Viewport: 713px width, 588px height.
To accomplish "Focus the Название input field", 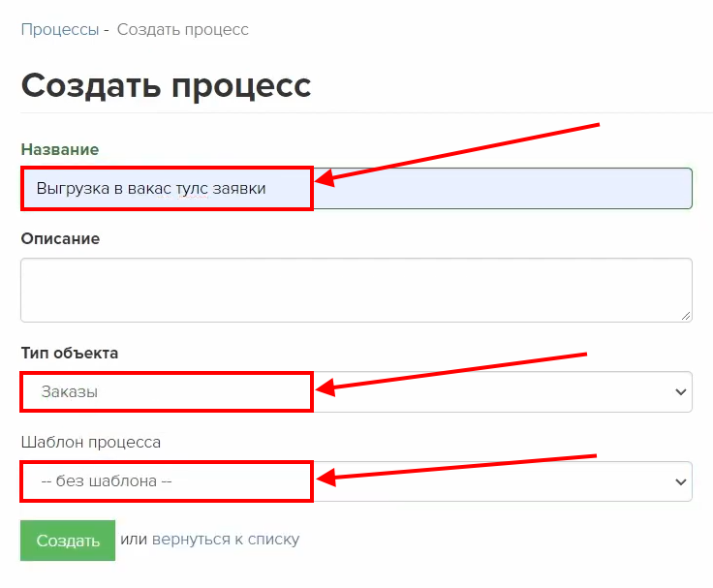I will click(484, 189).
